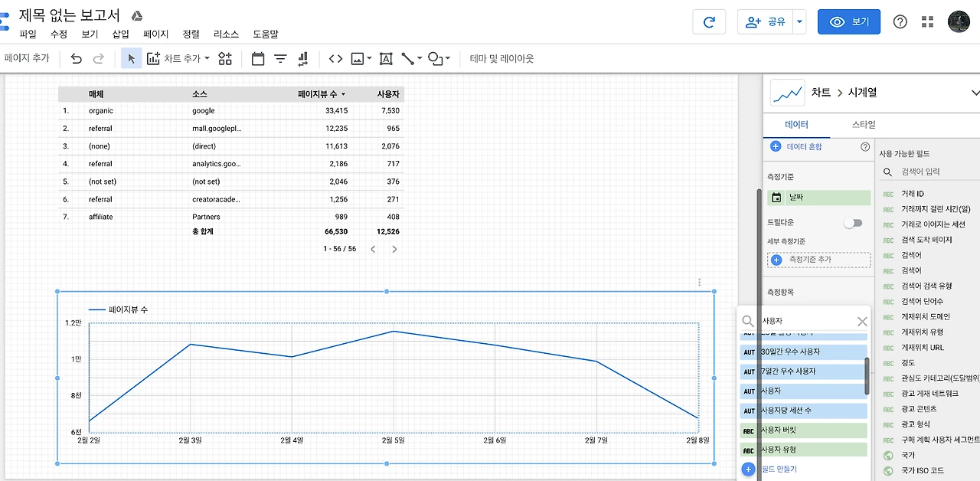Viewport: 980px width, 481px height.
Task: Insert a text box icon
Action: 386,58
